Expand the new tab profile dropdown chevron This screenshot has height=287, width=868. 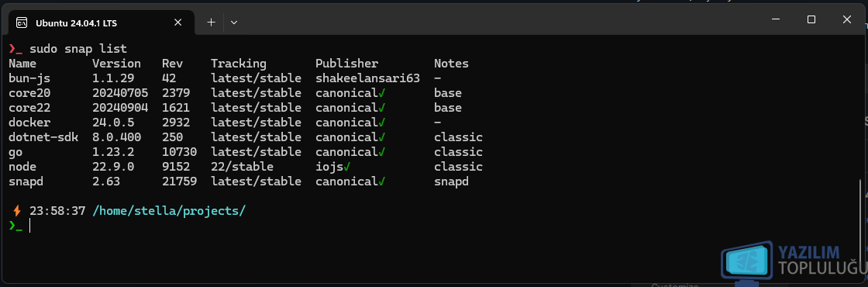pos(234,22)
